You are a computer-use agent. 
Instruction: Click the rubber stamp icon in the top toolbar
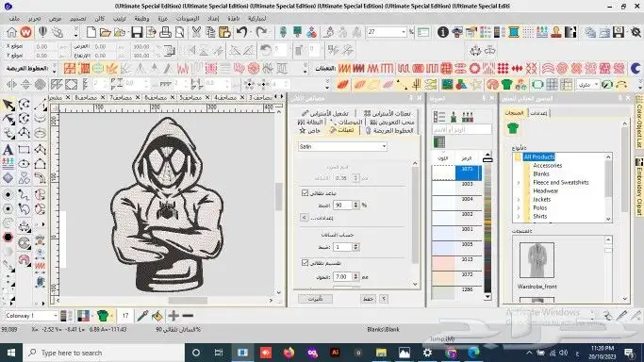tap(556, 32)
